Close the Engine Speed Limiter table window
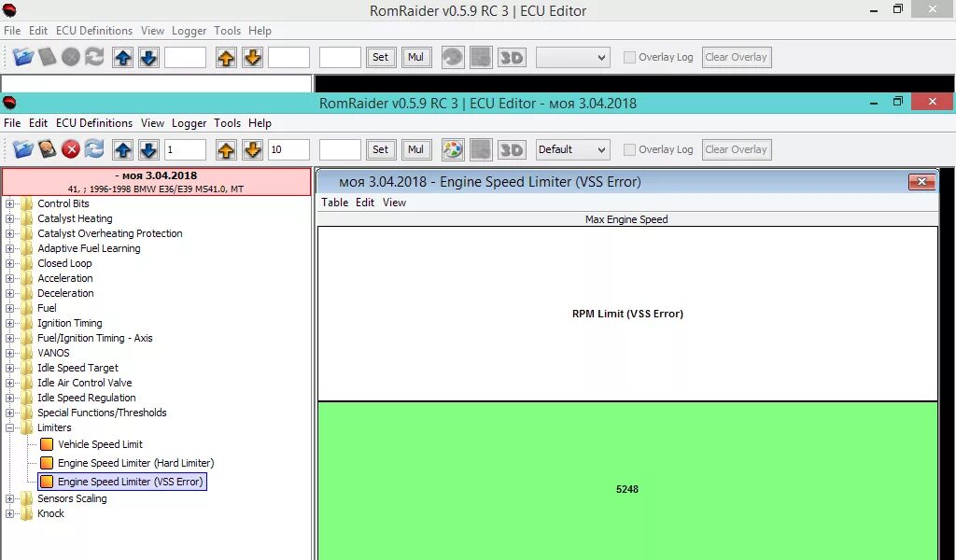The width and height of the screenshot is (956, 560). [921, 182]
